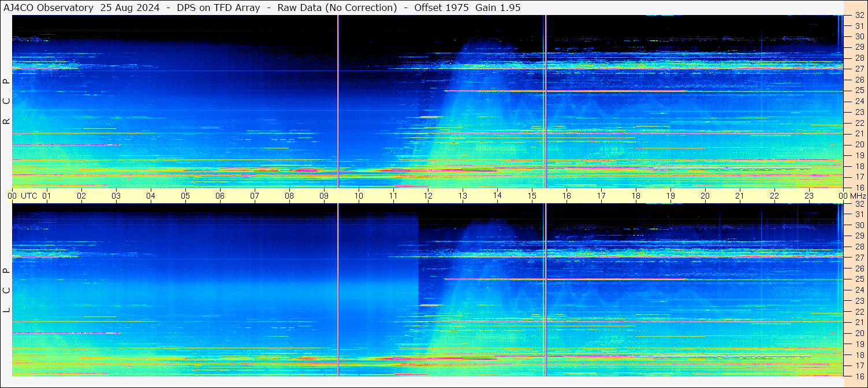Click the 28 MHz label of the RCP panel
The image size is (868, 388).
[x=859, y=58]
